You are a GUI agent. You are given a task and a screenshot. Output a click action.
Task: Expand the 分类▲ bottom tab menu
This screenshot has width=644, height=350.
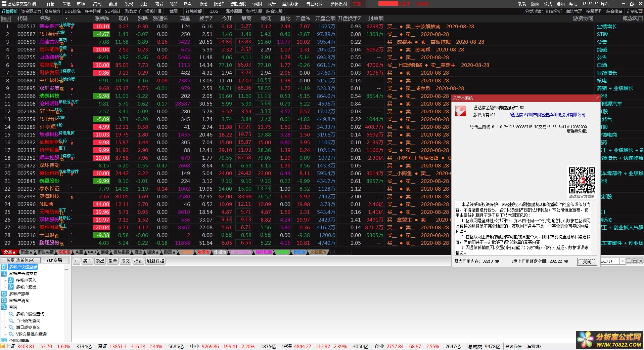point(9,252)
